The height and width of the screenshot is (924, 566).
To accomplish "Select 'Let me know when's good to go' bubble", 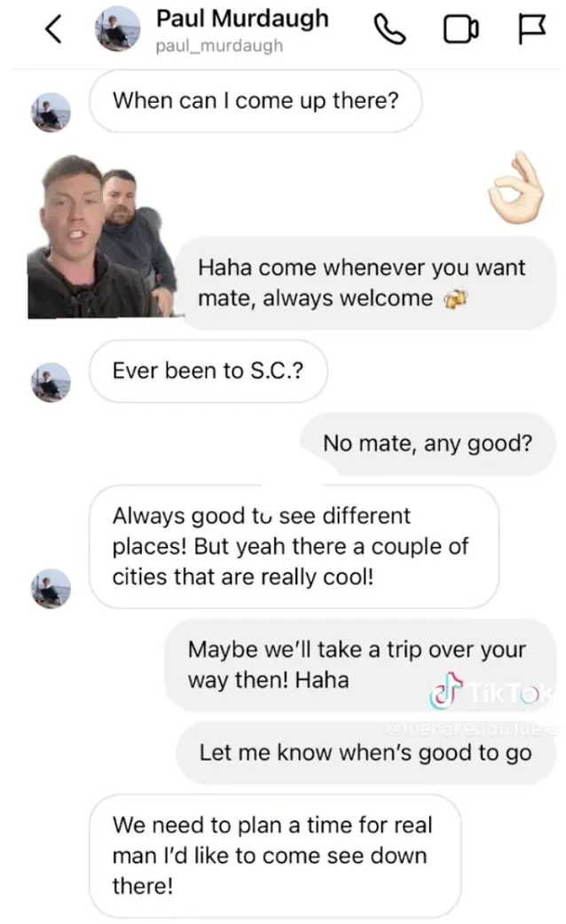I will click(x=366, y=753).
